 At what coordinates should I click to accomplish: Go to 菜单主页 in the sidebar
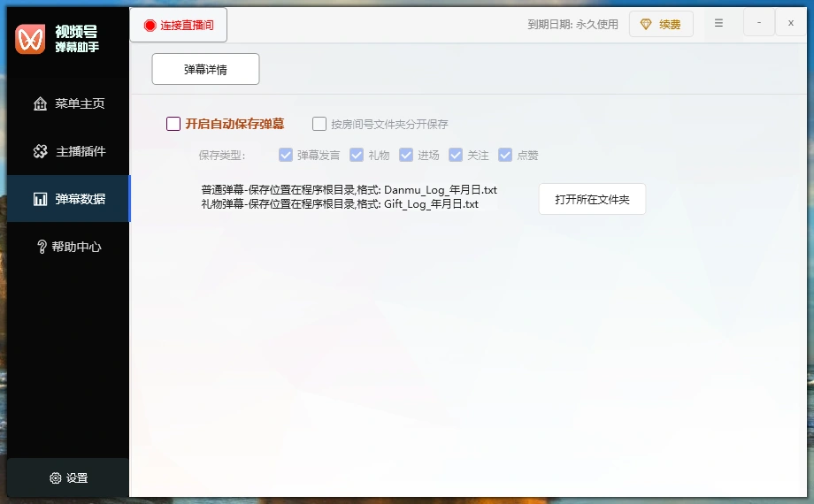[79, 104]
